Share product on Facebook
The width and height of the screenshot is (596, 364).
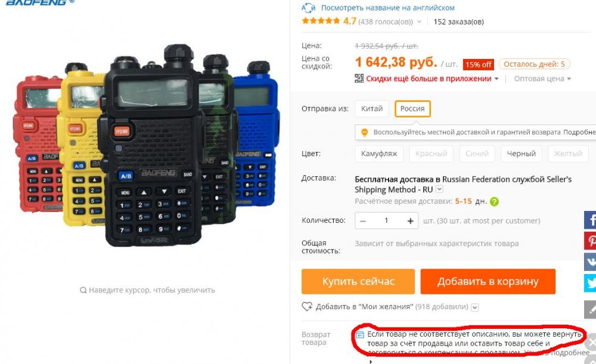click(590, 220)
